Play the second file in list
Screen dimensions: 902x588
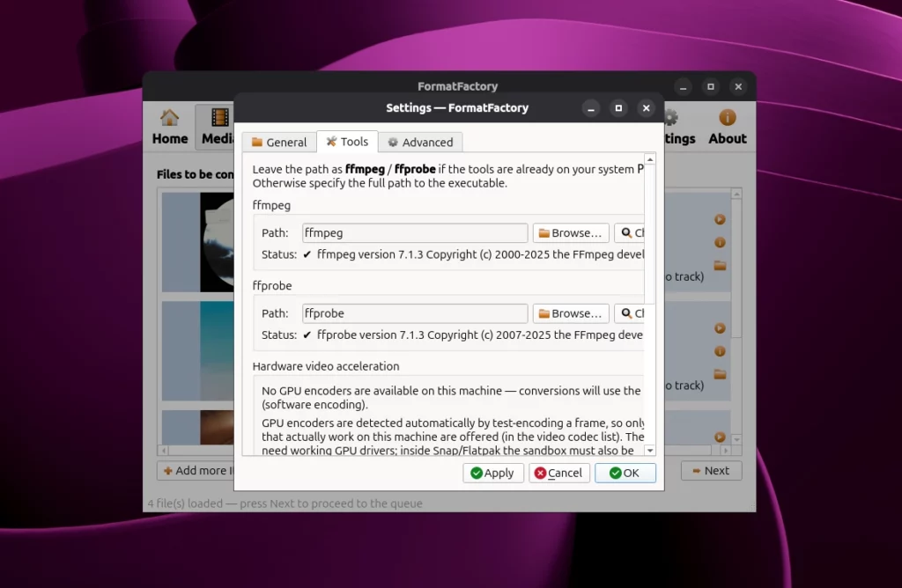pyautogui.click(x=720, y=328)
